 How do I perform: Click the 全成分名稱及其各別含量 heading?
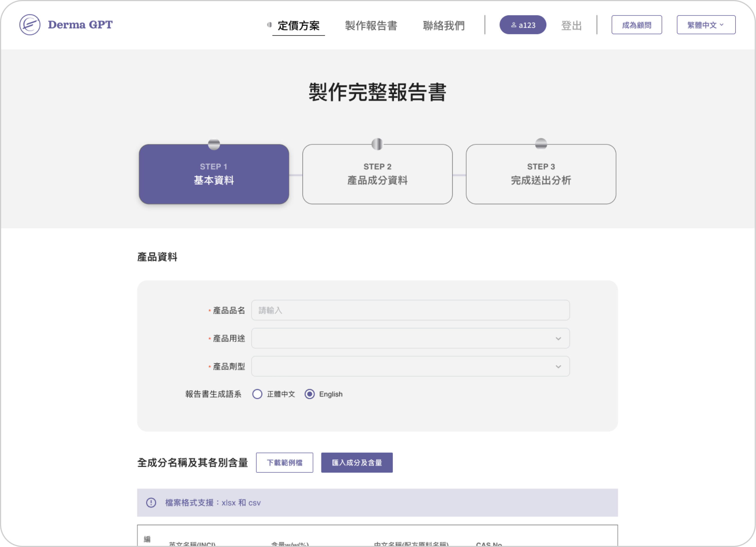point(192,462)
